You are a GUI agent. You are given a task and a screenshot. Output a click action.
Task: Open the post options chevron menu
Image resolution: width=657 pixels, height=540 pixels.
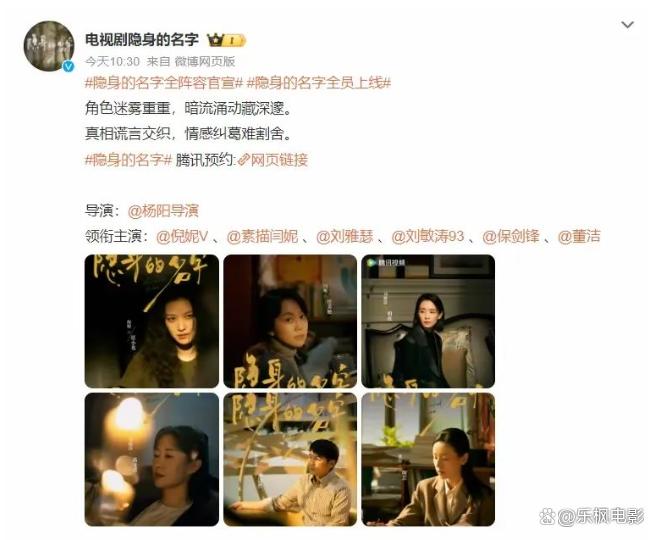(627, 25)
